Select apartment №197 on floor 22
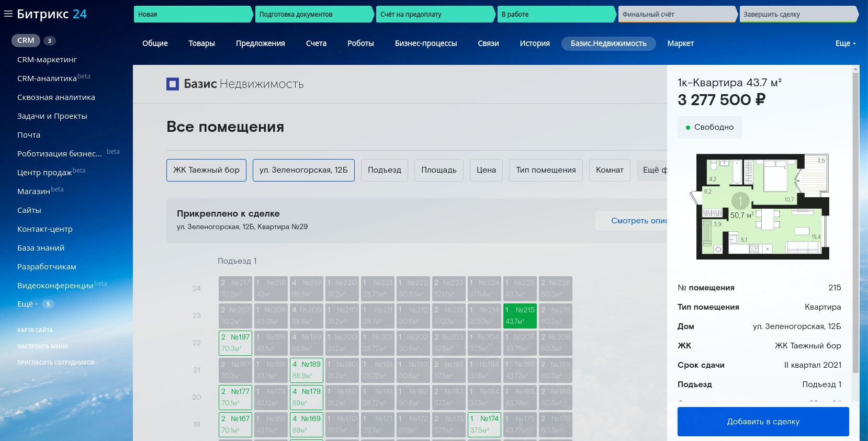This screenshot has height=441, width=868. (235, 343)
